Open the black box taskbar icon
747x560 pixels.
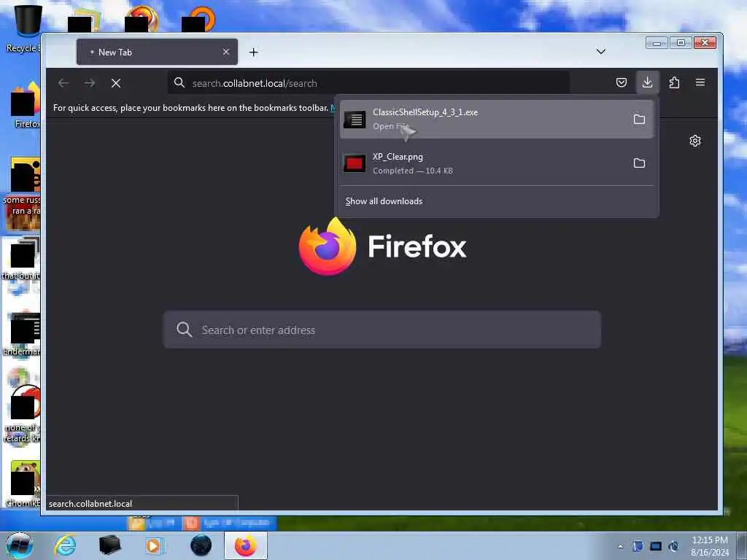109,545
